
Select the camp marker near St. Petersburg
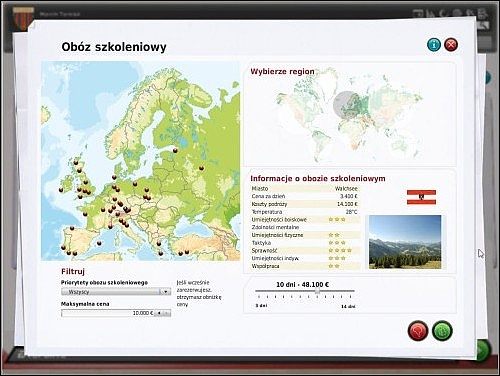[175, 151]
